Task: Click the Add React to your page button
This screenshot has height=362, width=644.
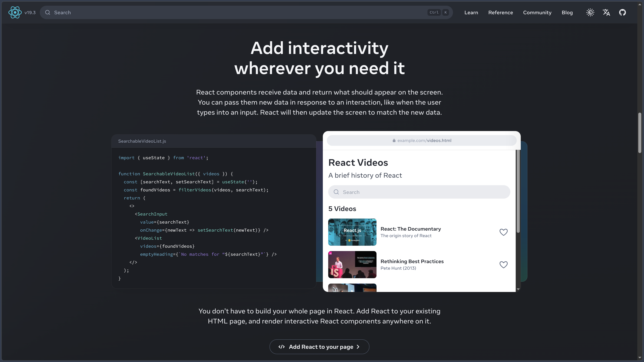Action: click(x=319, y=347)
